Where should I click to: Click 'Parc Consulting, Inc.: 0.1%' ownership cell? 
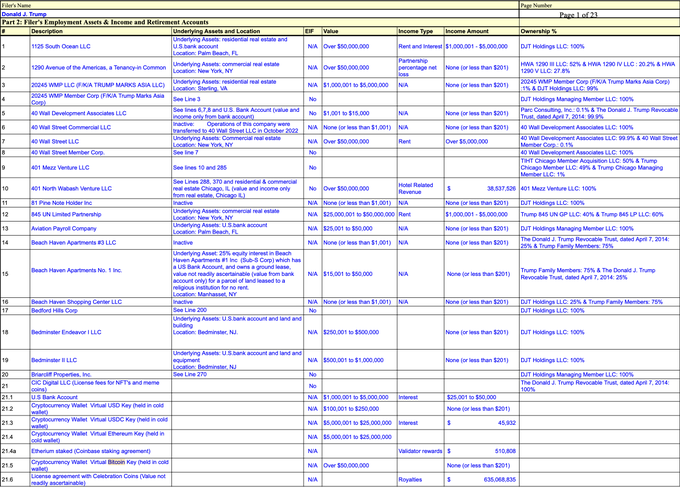point(599,113)
